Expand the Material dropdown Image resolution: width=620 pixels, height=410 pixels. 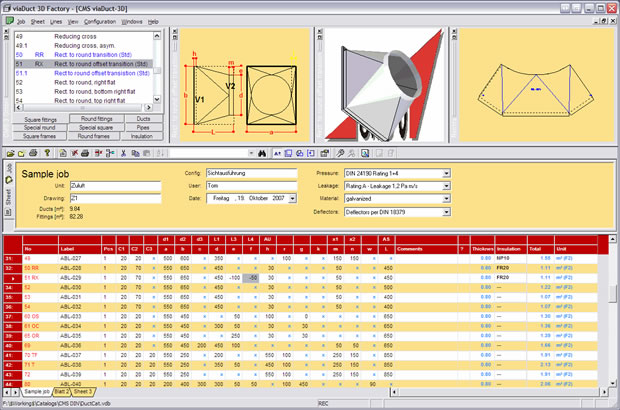pos(446,199)
